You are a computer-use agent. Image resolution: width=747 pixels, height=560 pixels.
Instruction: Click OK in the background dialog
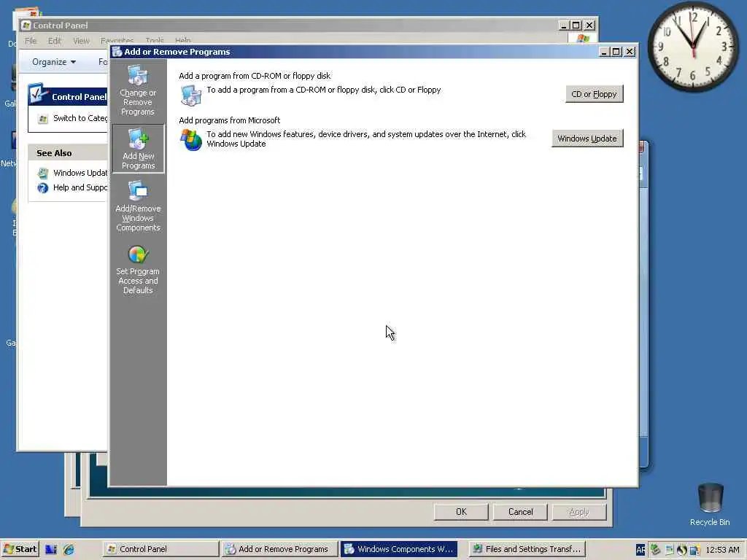tap(461, 512)
